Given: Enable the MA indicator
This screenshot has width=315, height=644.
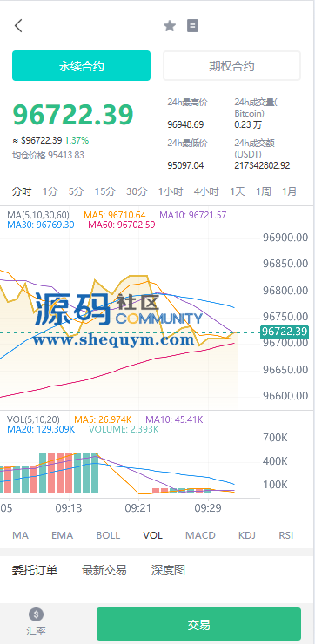Looking at the screenshot, I should (x=21, y=535).
